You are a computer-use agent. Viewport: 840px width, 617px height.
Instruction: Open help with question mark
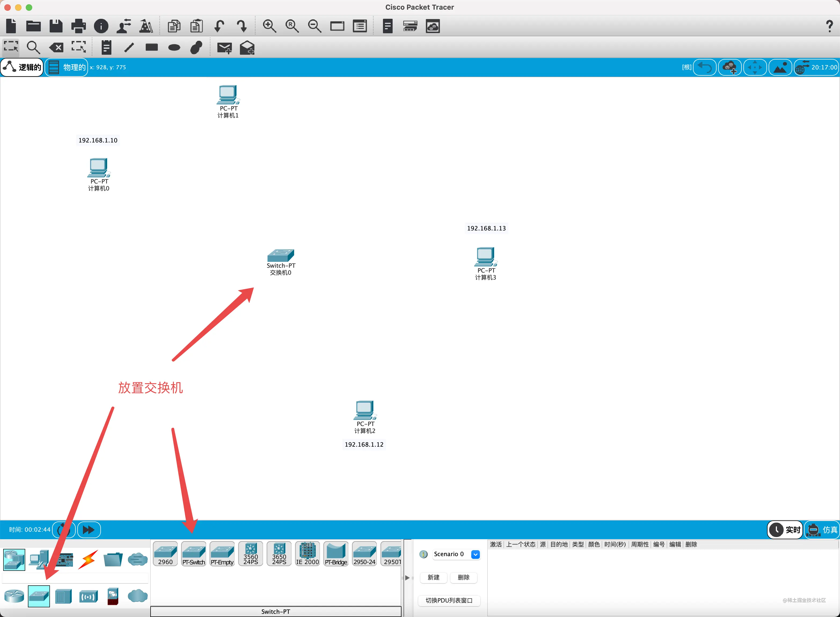(x=829, y=26)
